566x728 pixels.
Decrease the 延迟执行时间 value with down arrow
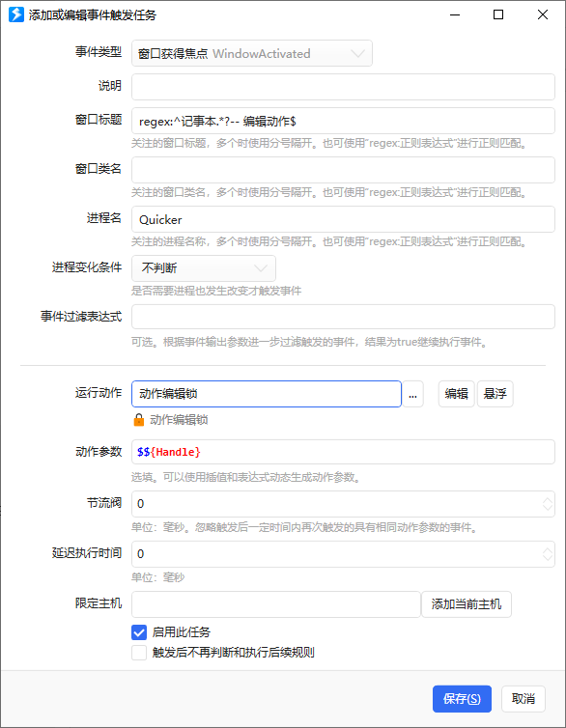point(548,558)
